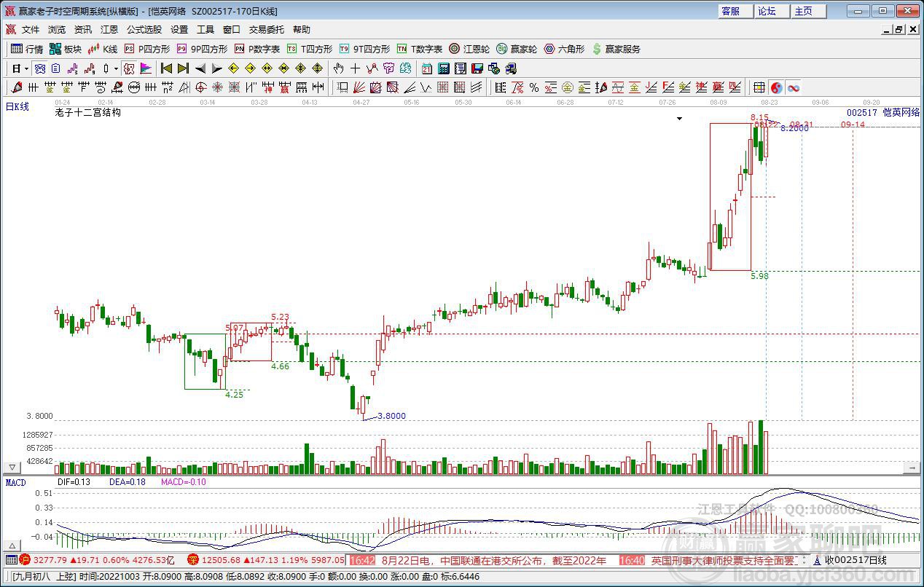Click the floppy disk save icon
This screenshot has height=587, width=924.
tap(477, 68)
